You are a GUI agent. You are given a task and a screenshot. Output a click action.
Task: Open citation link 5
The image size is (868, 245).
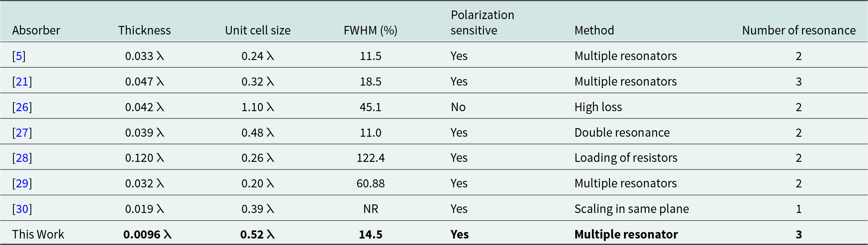[19, 56]
